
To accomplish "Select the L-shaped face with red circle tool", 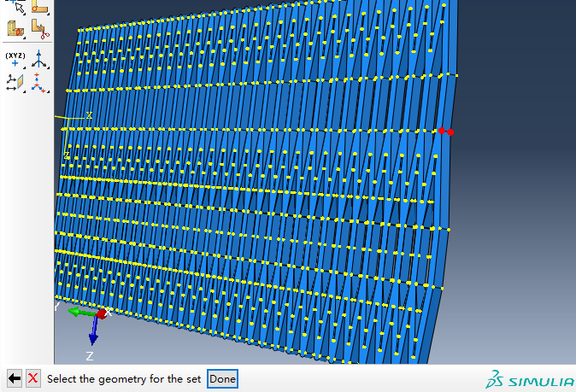I will (40, 7).
